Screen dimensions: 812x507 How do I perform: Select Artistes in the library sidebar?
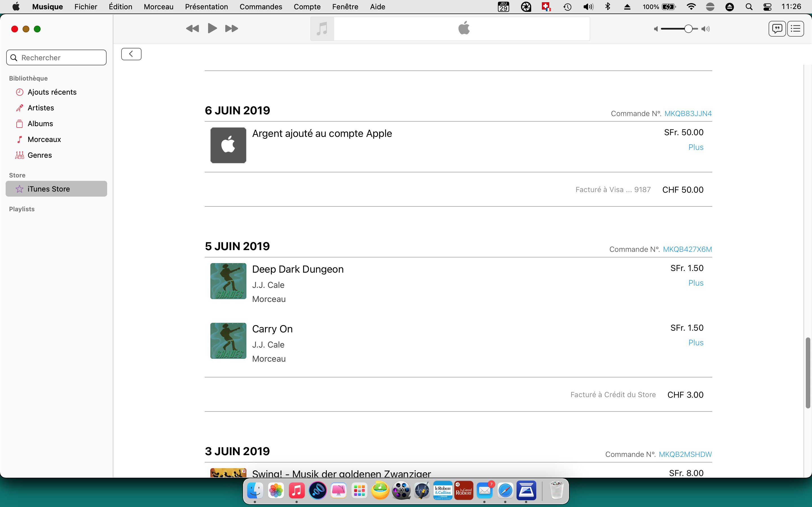coord(41,108)
